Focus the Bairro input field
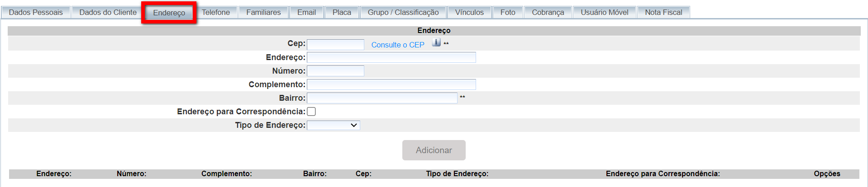Image resolution: width=868 pixels, height=187 pixels. pos(382,98)
